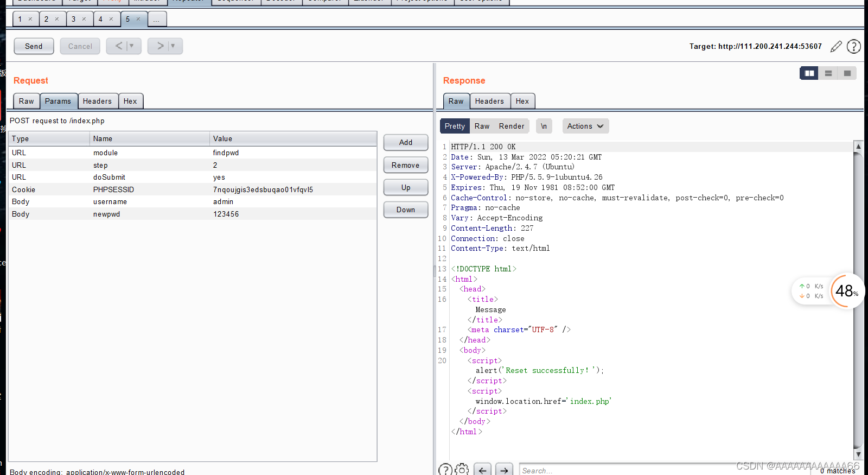Open the Headers tab of the Response panel
The image size is (868, 475).
(490, 101)
